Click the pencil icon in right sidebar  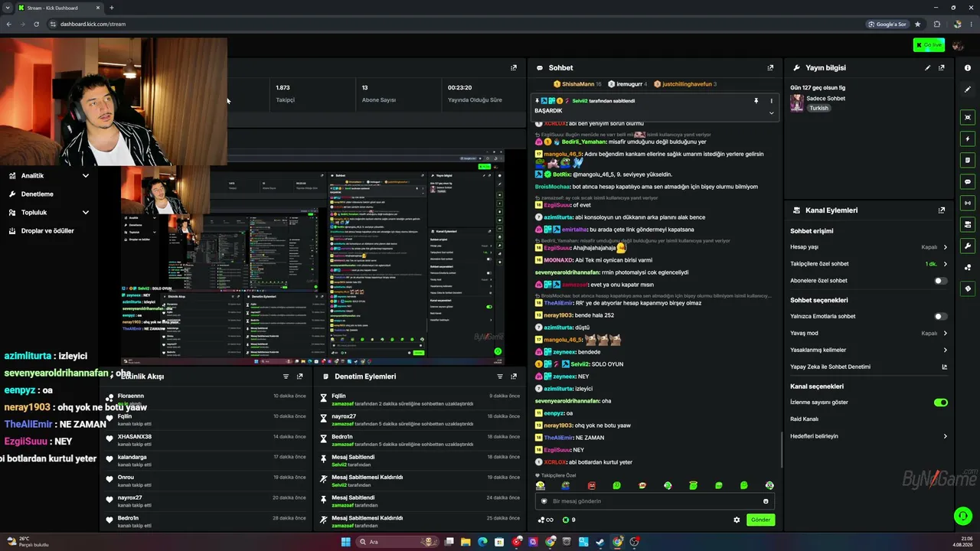[x=968, y=90]
